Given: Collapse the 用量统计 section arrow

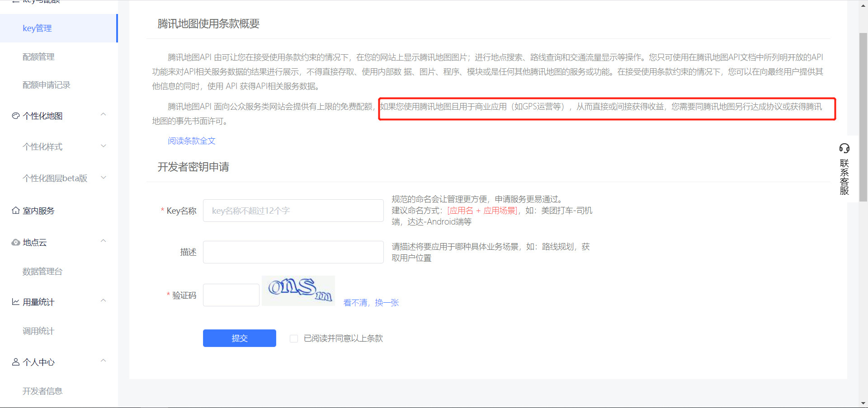Looking at the screenshot, I should pos(103,301).
